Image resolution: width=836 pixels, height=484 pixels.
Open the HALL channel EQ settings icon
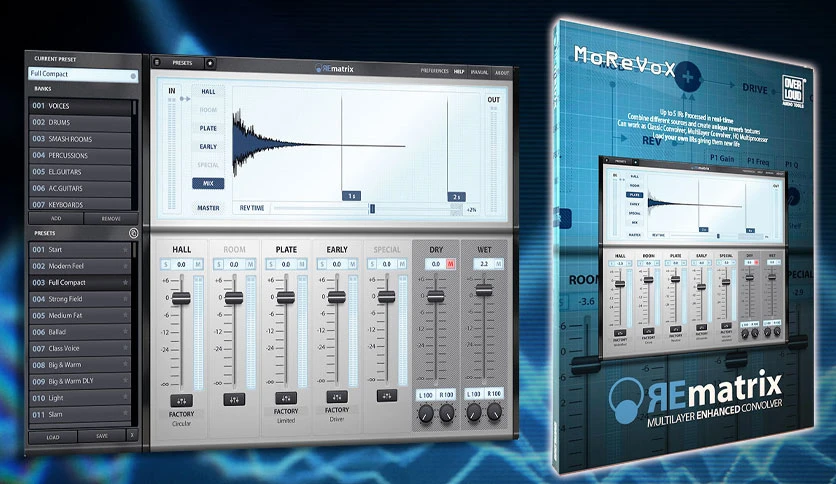(x=181, y=400)
